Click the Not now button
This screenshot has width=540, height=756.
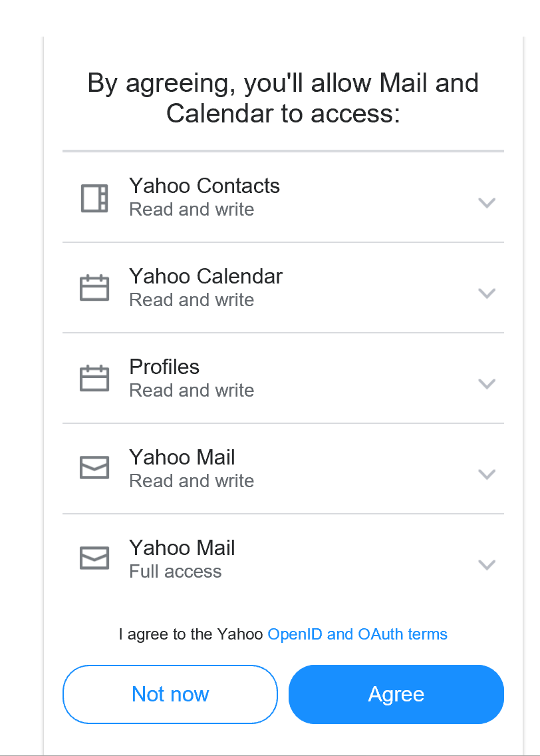170,694
